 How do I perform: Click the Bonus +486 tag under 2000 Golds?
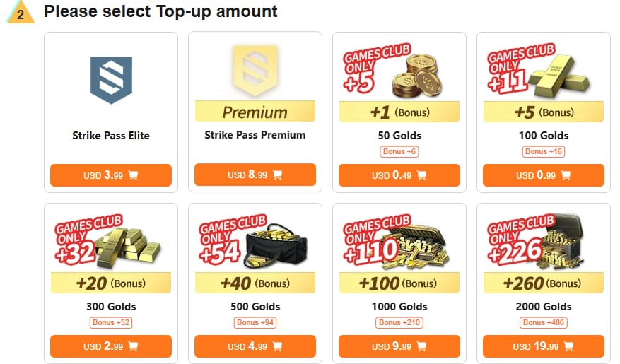click(544, 322)
